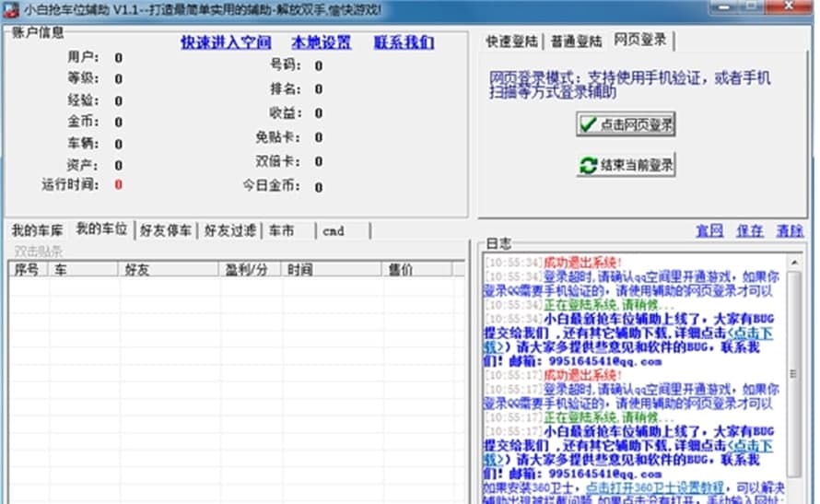This screenshot has width=820, height=504.
Task: Open 点击打开360卫士设置教程 link in log
Action: pyautogui.click(x=655, y=487)
